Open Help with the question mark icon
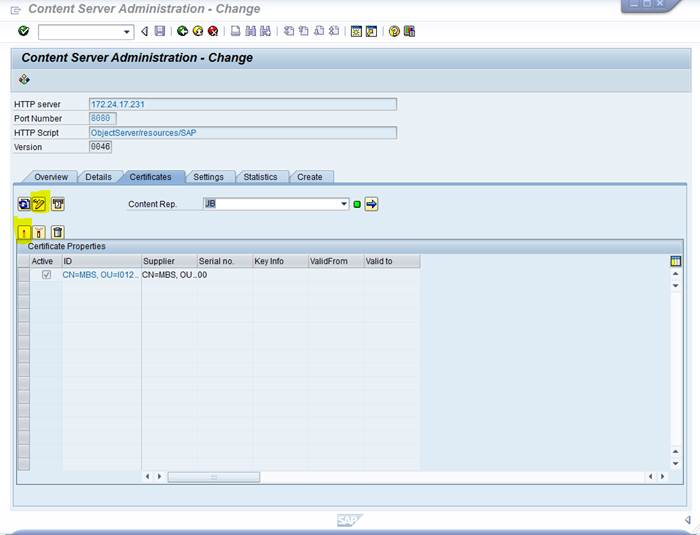This screenshot has width=700, height=535. click(x=394, y=32)
